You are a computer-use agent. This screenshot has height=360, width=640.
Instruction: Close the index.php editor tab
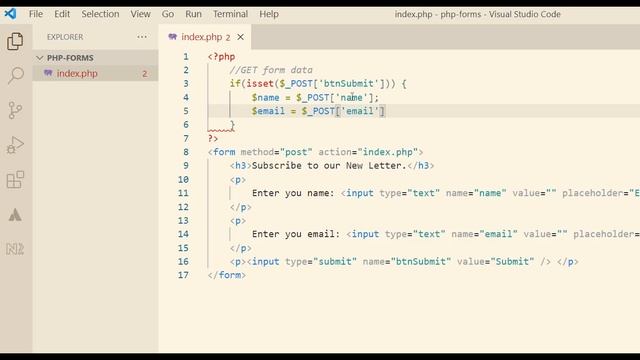241,37
